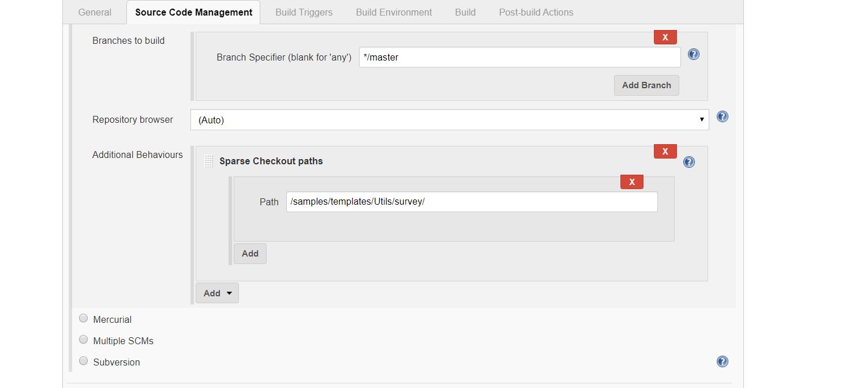Image resolution: width=868 pixels, height=388 pixels.
Task: Click Add button under sparse checkout path
Action: (250, 254)
